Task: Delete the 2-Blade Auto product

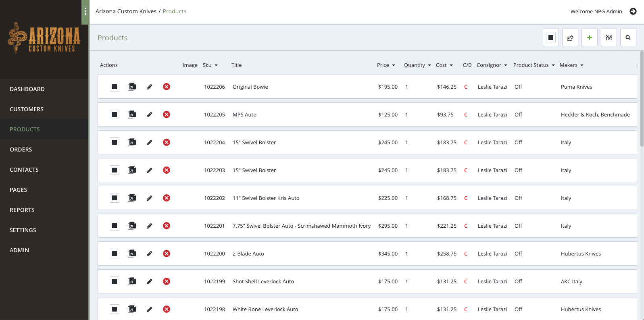Action: pos(167,254)
